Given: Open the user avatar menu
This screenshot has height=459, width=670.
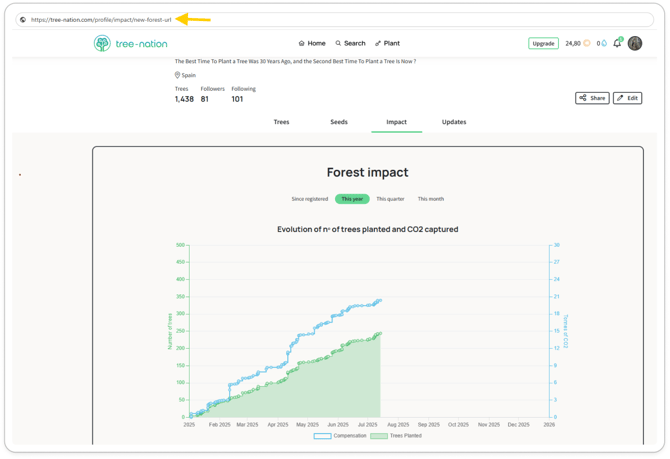Looking at the screenshot, I should pyautogui.click(x=635, y=44).
